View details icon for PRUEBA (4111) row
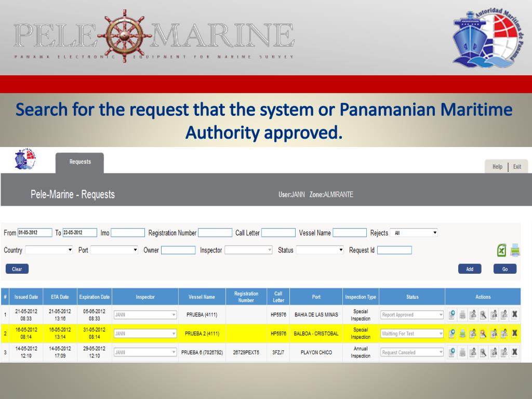The height and width of the screenshot is (399, 532). pos(452,314)
